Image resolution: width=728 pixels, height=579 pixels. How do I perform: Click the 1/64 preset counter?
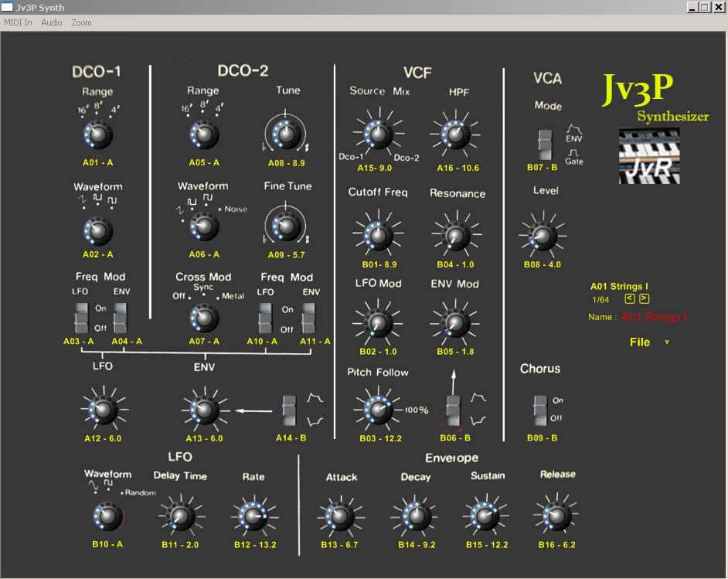tap(600, 300)
